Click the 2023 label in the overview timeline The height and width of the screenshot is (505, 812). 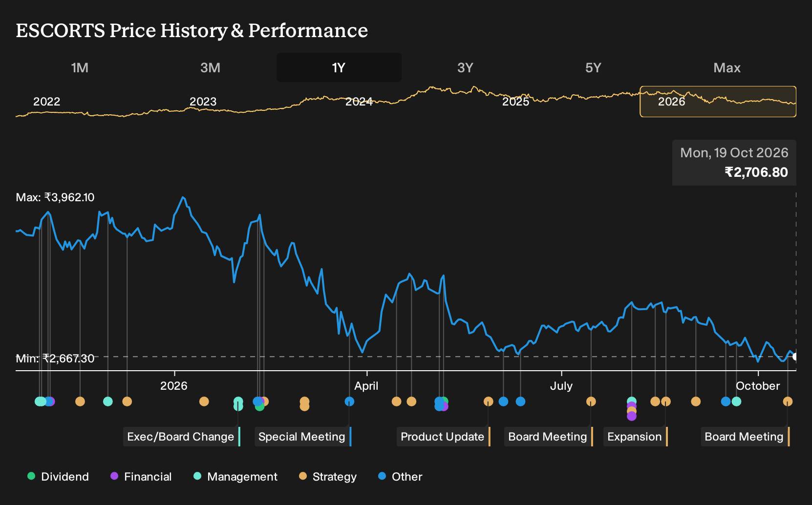pos(203,102)
